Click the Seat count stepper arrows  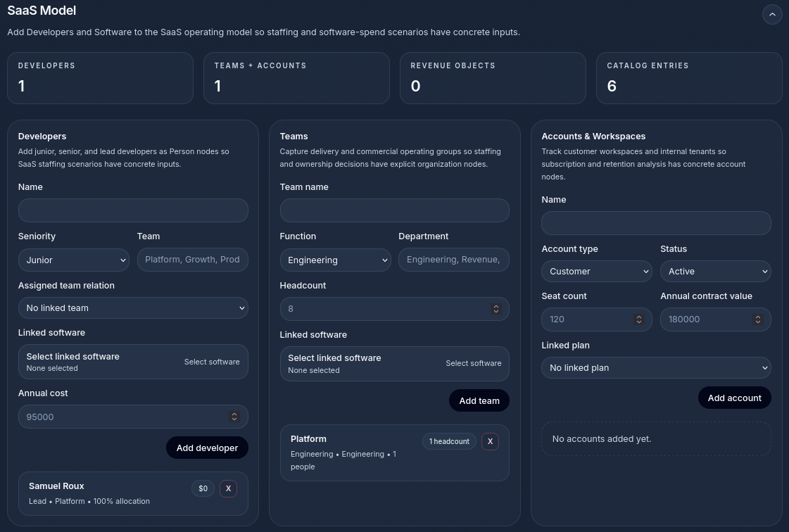[x=638, y=319]
